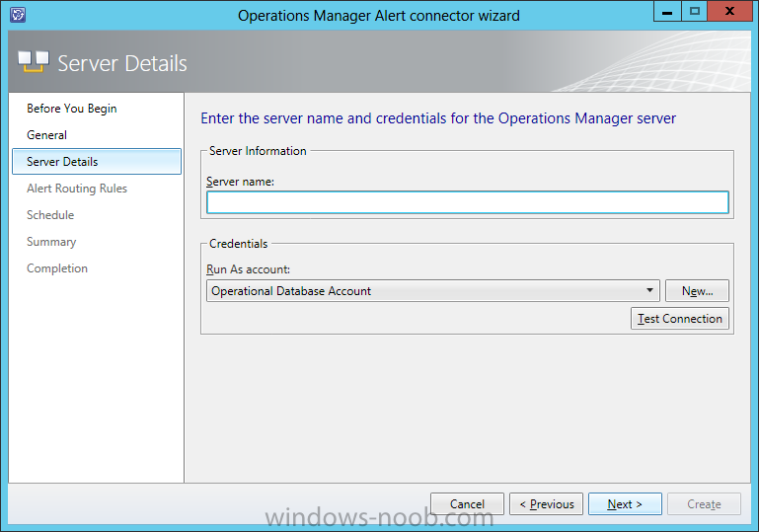Click the 'Run As account:' label

[x=249, y=269]
